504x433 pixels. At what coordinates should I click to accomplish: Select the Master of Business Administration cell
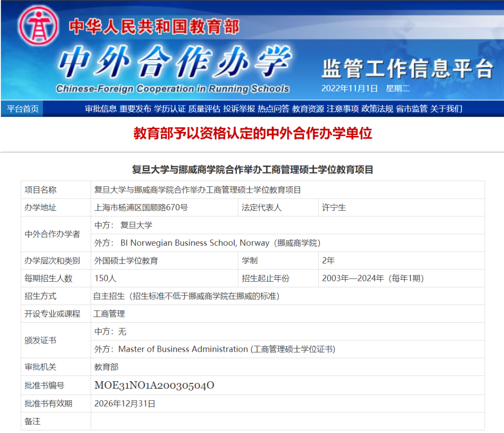click(x=287, y=349)
